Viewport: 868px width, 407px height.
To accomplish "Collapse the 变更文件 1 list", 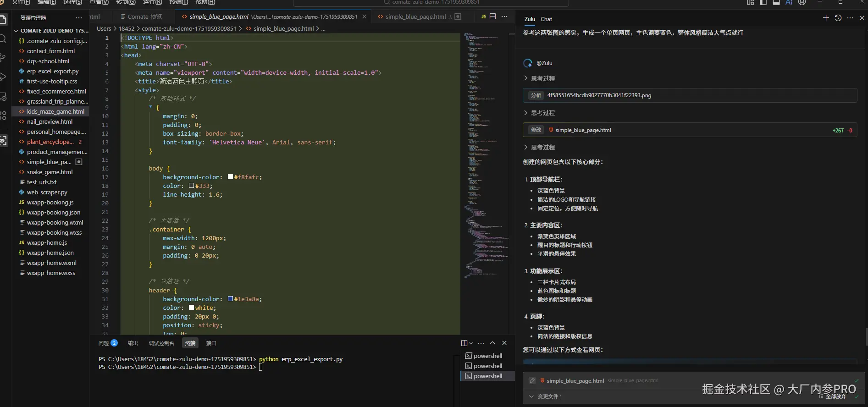I will (531, 396).
